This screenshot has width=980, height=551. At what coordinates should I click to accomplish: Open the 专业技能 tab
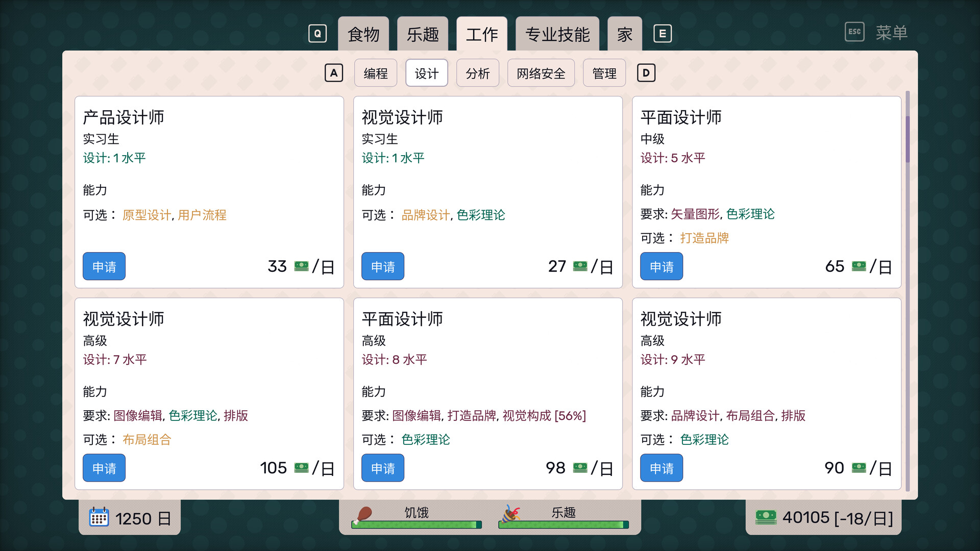point(557,35)
